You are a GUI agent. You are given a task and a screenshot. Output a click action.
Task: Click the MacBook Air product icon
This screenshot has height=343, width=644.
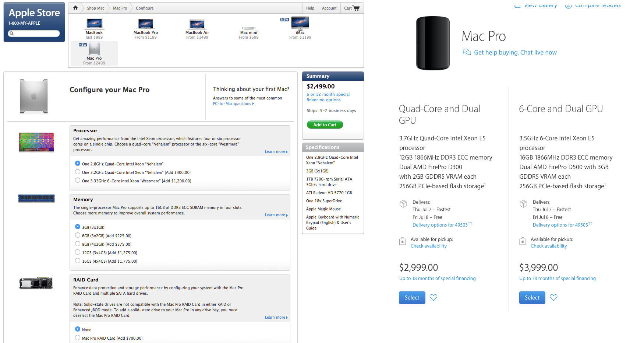pos(197,24)
